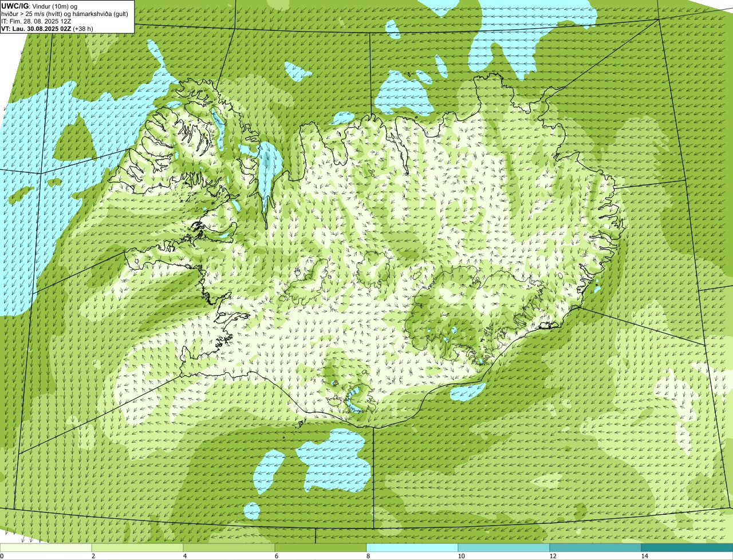Click the title line 'UWC/IG: Vindur (10m) og'
The width and height of the screenshot is (733, 560).
[x=40, y=6]
